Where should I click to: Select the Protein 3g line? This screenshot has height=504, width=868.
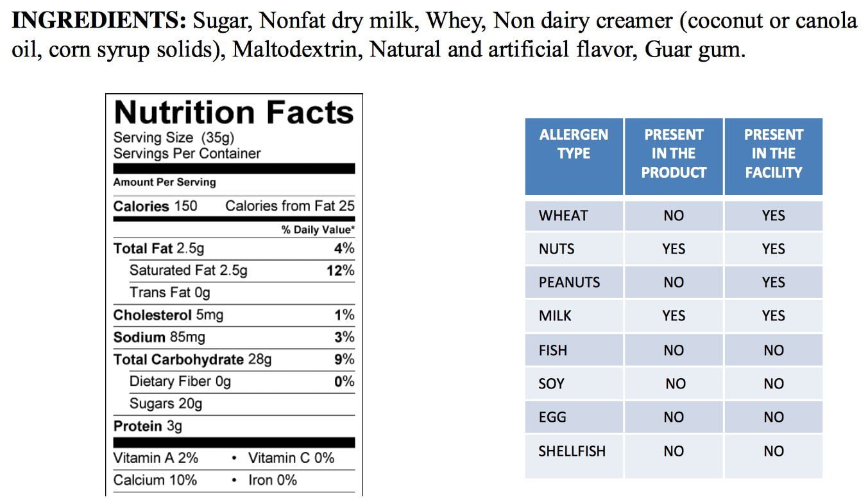pos(148,426)
